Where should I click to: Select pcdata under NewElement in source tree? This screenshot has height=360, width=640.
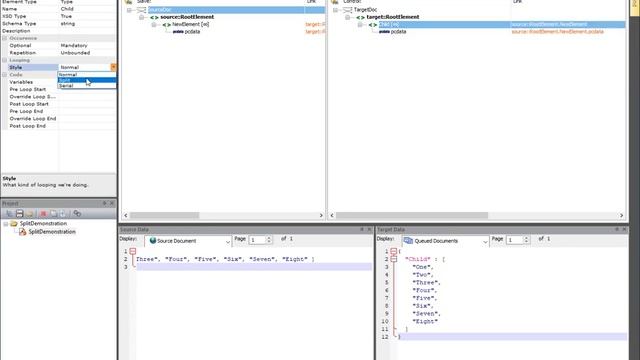pos(192,32)
